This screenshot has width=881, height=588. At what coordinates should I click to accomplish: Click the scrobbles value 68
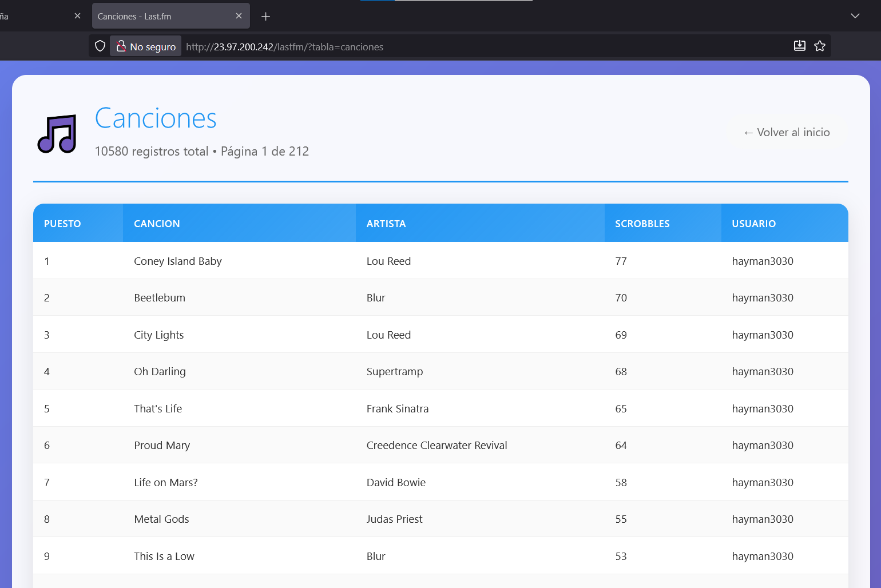click(621, 372)
